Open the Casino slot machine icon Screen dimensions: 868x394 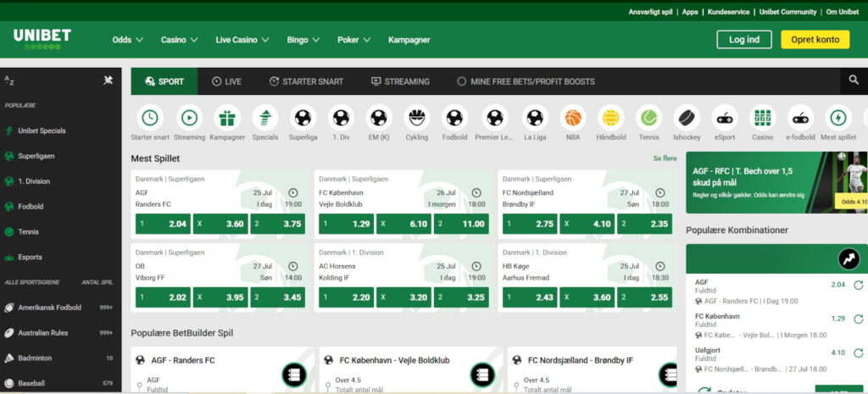pyautogui.click(x=762, y=117)
